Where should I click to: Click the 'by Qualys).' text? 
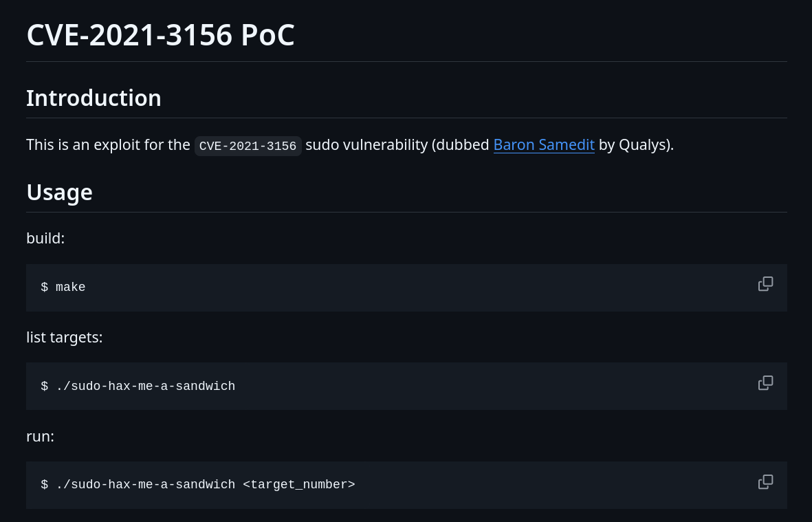click(x=637, y=144)
